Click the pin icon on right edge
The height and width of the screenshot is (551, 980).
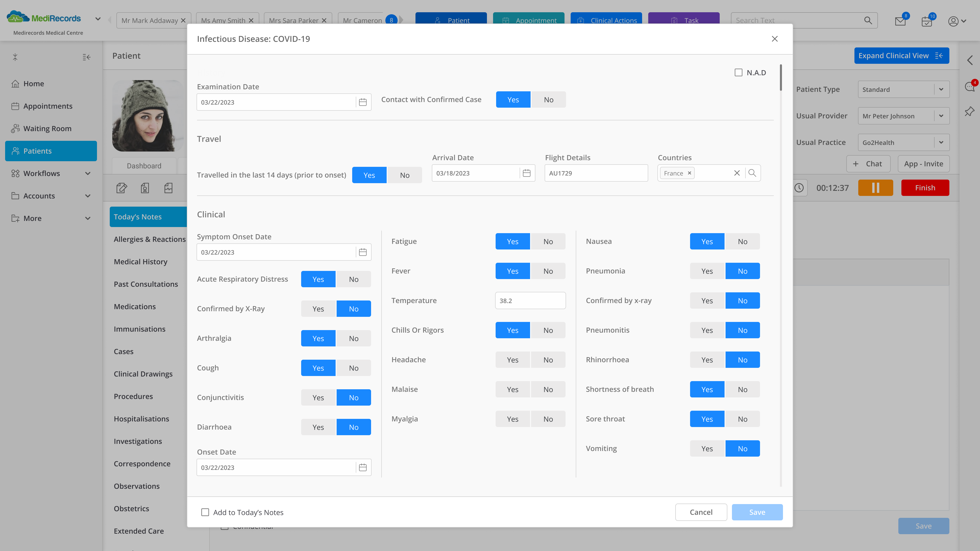point(969,111)
